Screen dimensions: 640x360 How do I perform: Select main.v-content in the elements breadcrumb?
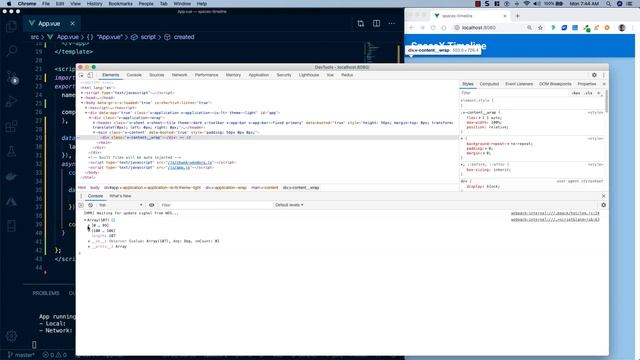tap(264, 188)
